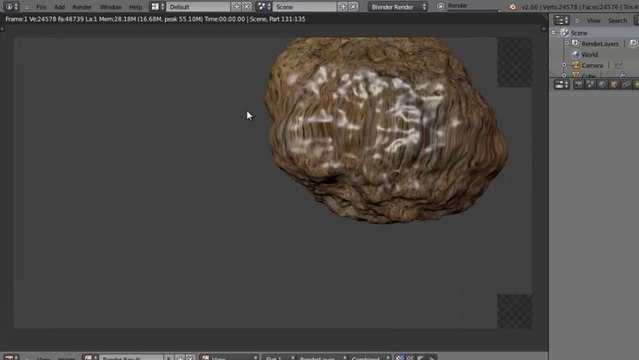This screenshot has width=639, height=360.
Task: Switch to Object properties tab
Action: pos(614,84)
